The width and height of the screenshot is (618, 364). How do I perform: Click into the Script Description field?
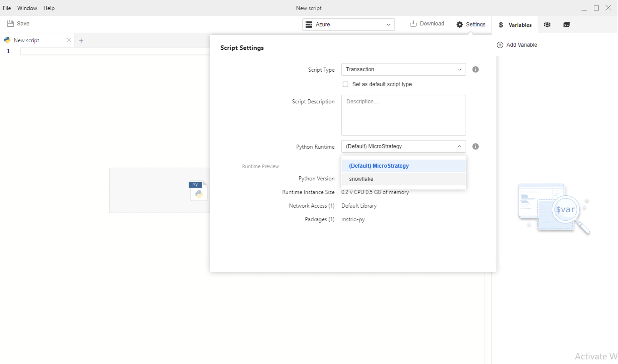coord(403,115)
